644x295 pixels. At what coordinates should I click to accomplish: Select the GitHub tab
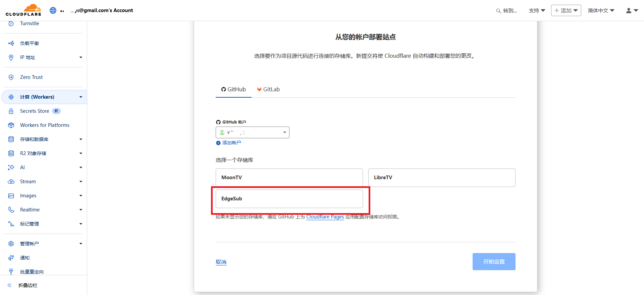pyautogui.click(x=233, y=90)
